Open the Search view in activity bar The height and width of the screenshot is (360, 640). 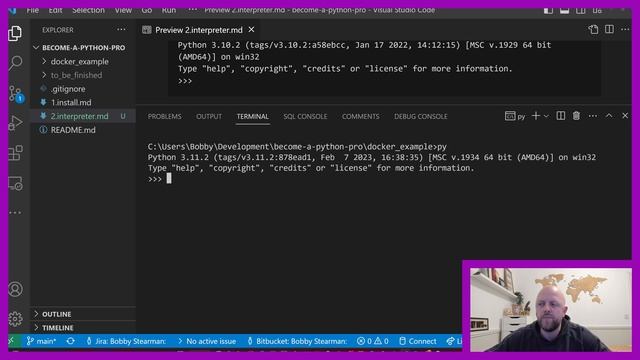pyautogui.click(x=15, y=63)
